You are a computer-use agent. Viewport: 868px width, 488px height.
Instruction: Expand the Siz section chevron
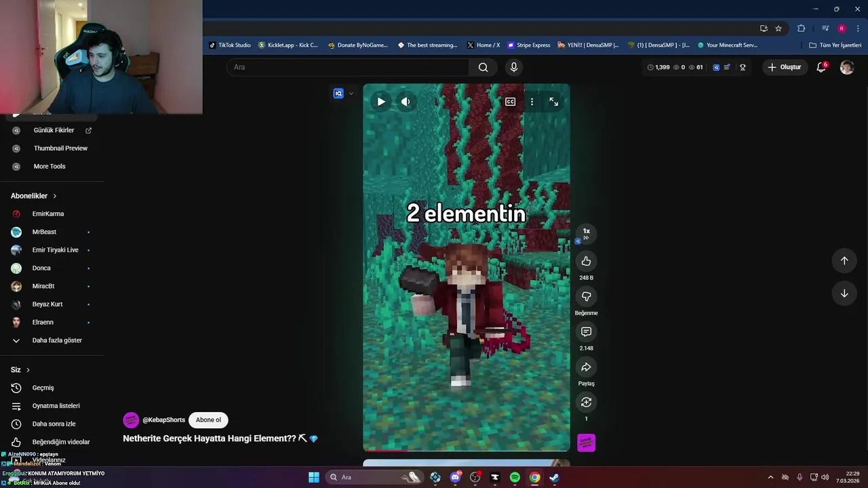pos(28,370)
